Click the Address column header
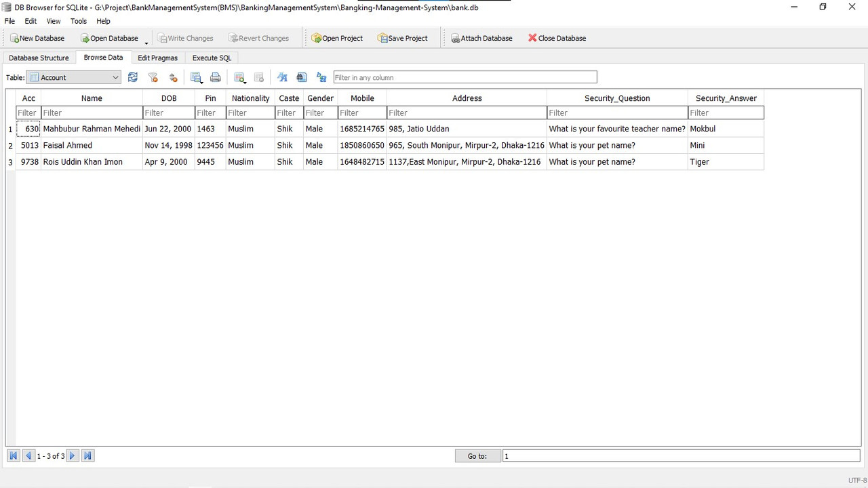The height and width of the screenshot is (488, 868). 467,98
